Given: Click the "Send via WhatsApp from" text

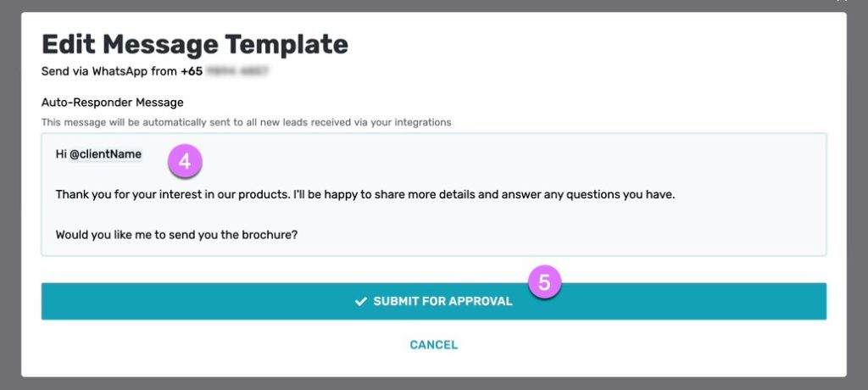Looking at the screenshot, I should pos(109,71).
